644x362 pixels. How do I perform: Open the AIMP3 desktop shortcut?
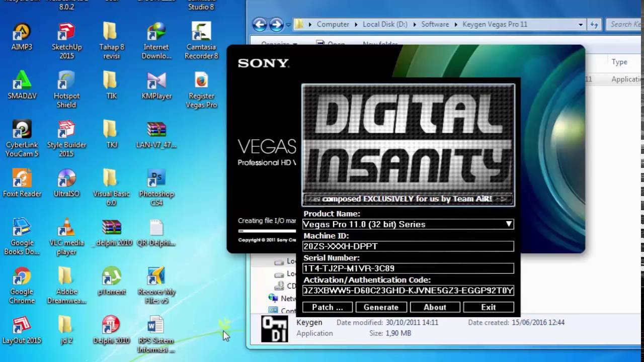22,37
